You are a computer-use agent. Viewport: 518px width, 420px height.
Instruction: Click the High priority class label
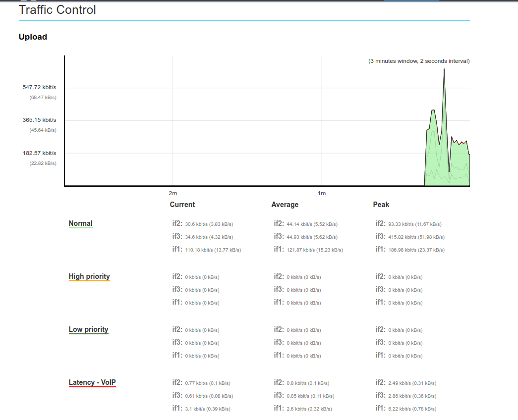89,276
